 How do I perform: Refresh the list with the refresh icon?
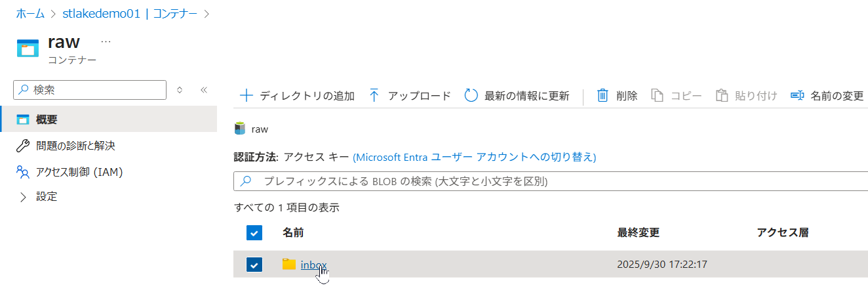pyautogui.click(x=471, y=96)
